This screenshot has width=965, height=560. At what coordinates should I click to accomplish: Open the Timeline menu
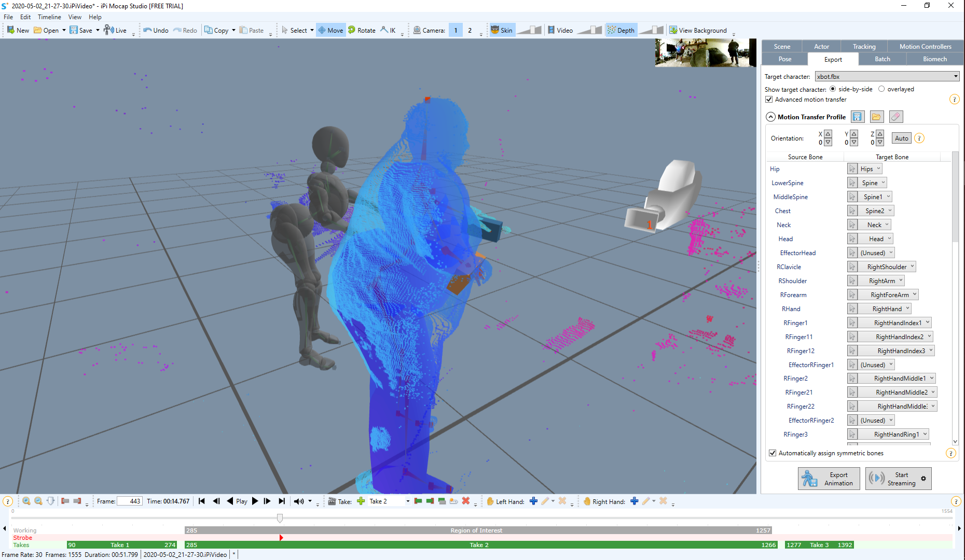(49, 17)
